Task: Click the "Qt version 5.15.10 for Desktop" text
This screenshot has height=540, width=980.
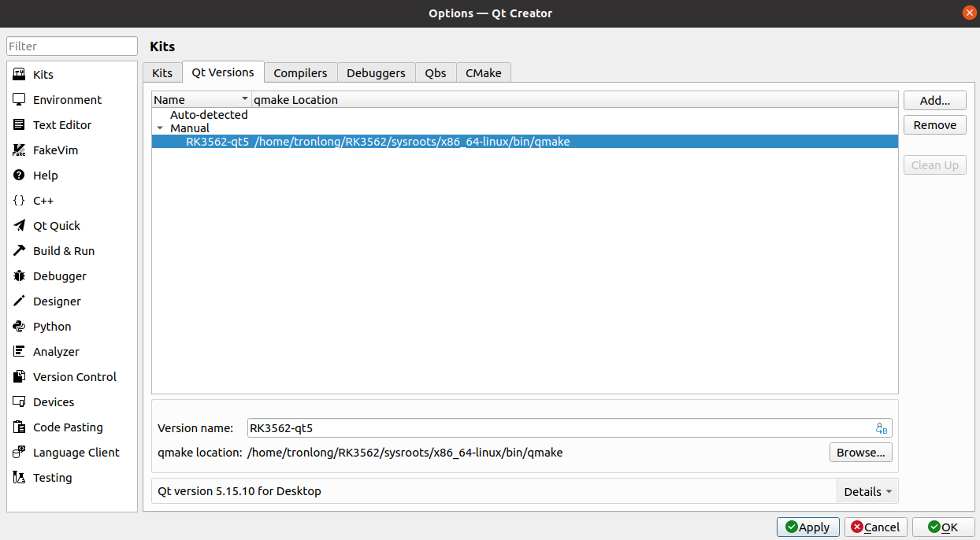Action: point(239,491)
